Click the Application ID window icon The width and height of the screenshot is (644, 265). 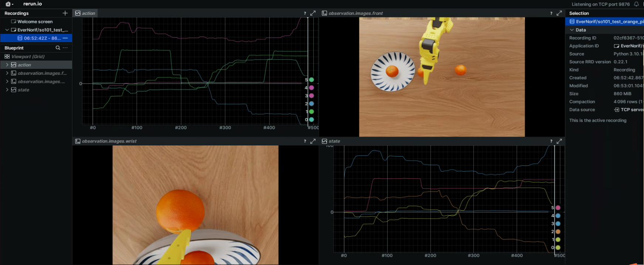[616, 46]
